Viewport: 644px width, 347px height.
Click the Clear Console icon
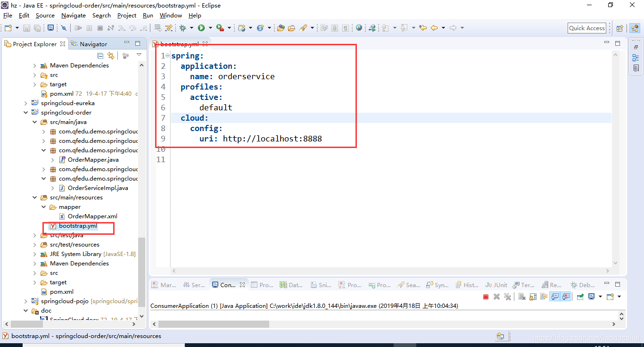pos(522,297)
